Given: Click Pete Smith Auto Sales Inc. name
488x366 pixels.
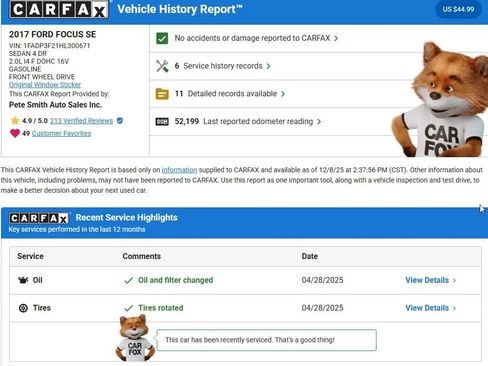Looking at the screenshot, I should 55,105.
